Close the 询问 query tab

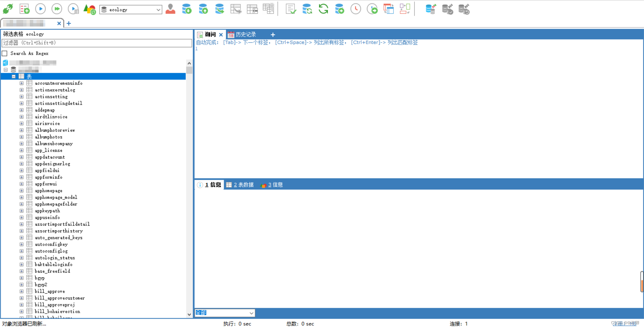click(x=221, y=35)
